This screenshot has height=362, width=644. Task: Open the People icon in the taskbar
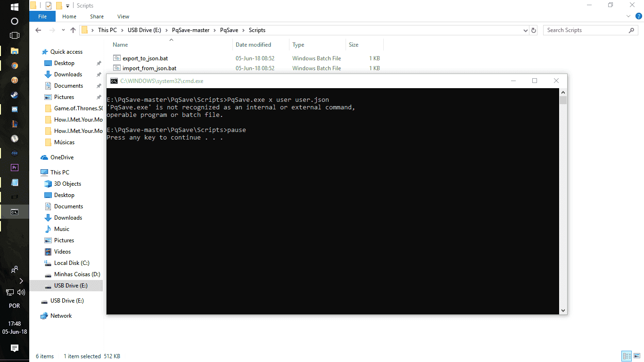14,270
